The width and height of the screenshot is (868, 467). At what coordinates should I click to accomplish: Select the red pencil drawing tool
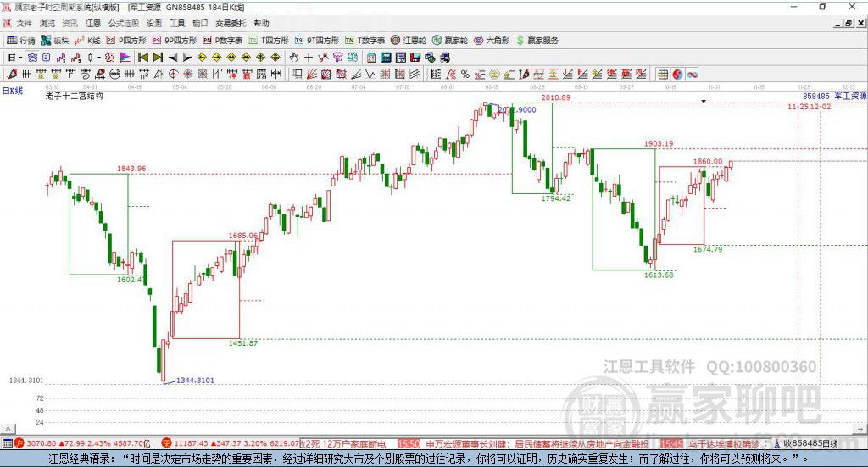point(12,74)
